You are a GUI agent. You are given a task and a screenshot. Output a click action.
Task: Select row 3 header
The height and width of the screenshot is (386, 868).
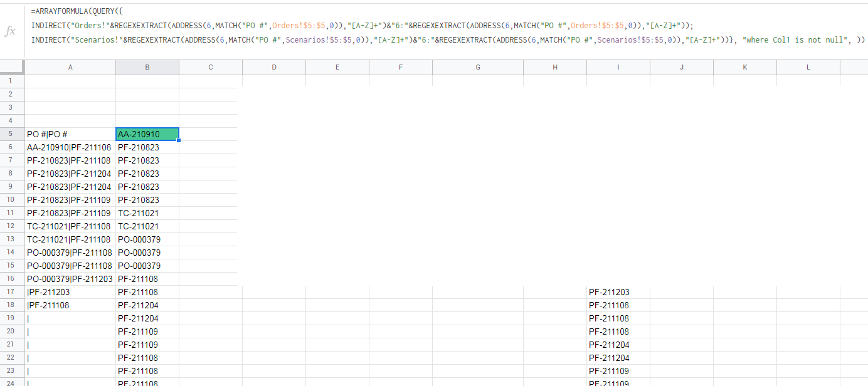tap(12, 108)
